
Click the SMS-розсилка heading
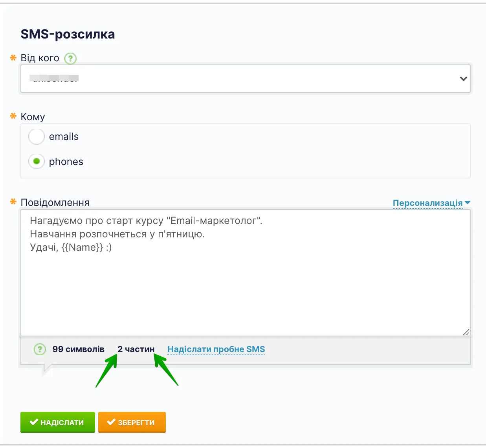68,34
